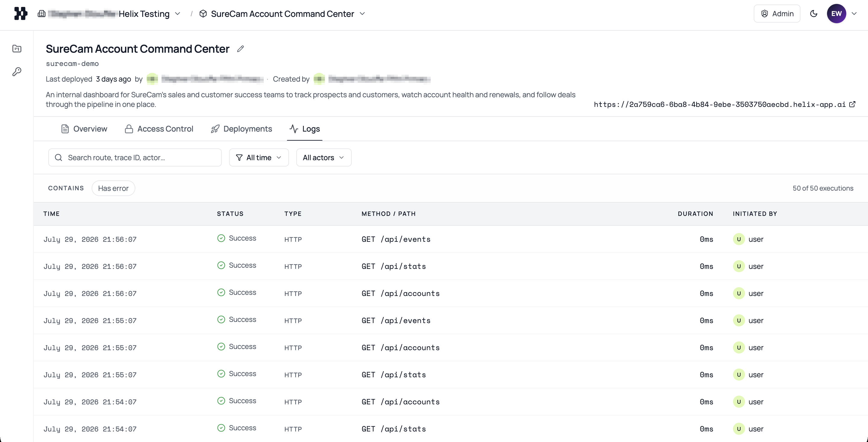Expand the chevron next to EW avatar

[854, 14]
